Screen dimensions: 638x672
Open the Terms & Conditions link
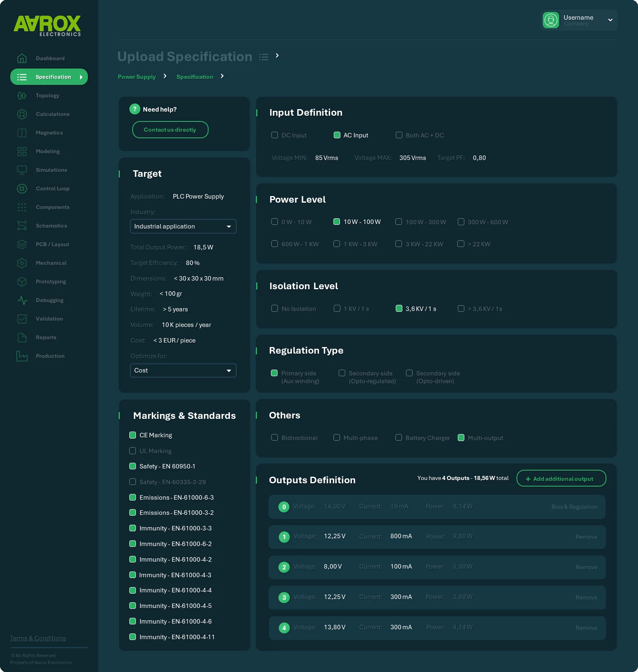point(38,638)
